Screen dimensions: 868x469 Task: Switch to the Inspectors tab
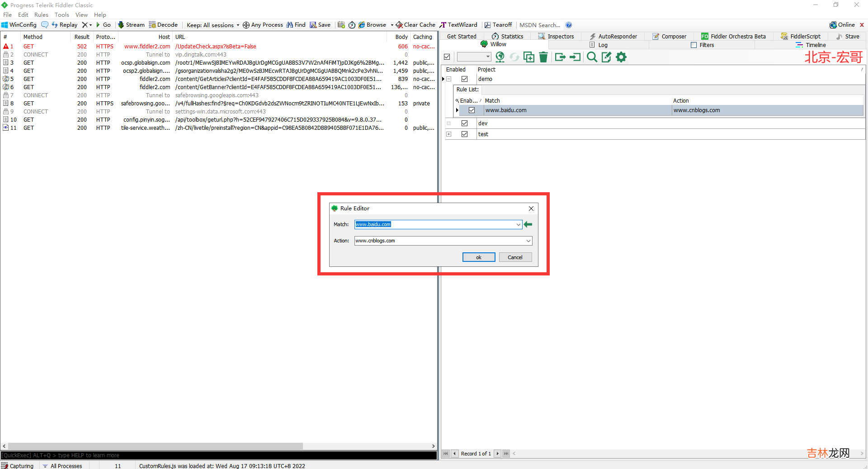tap(556, 36)
